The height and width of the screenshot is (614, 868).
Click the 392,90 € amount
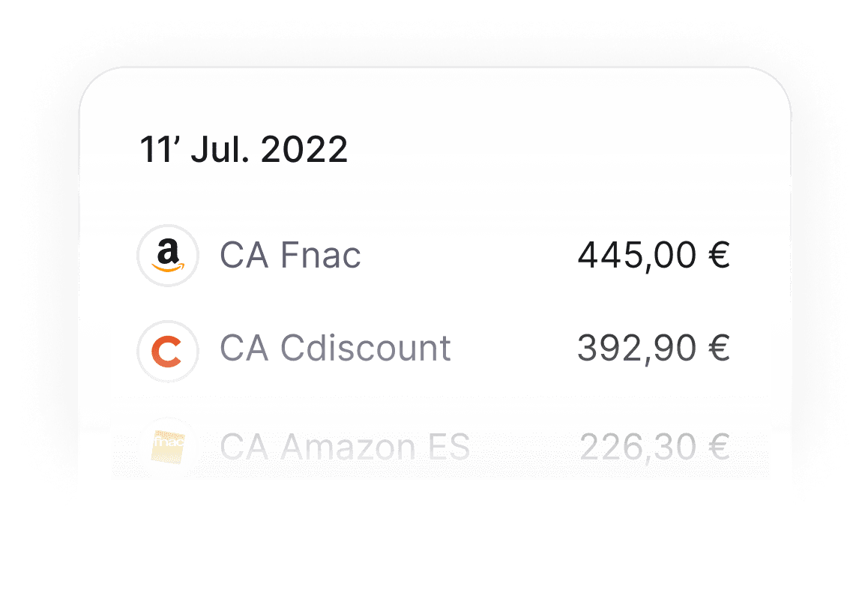coord(654,349)
